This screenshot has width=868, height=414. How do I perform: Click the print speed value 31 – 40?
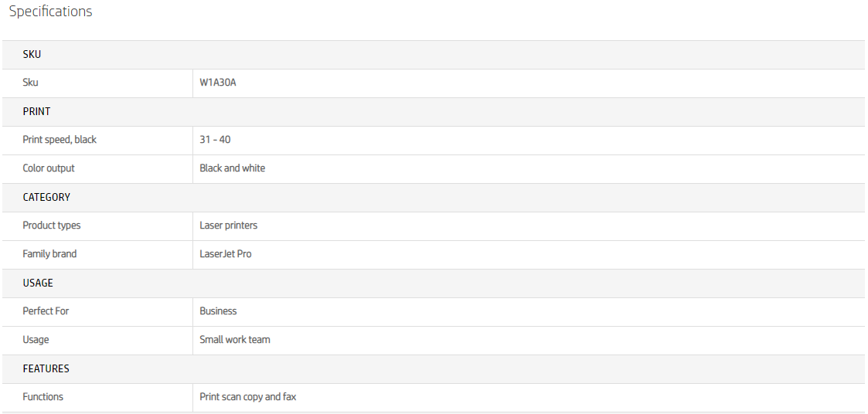pyautogui.click(x=215, y=140)
